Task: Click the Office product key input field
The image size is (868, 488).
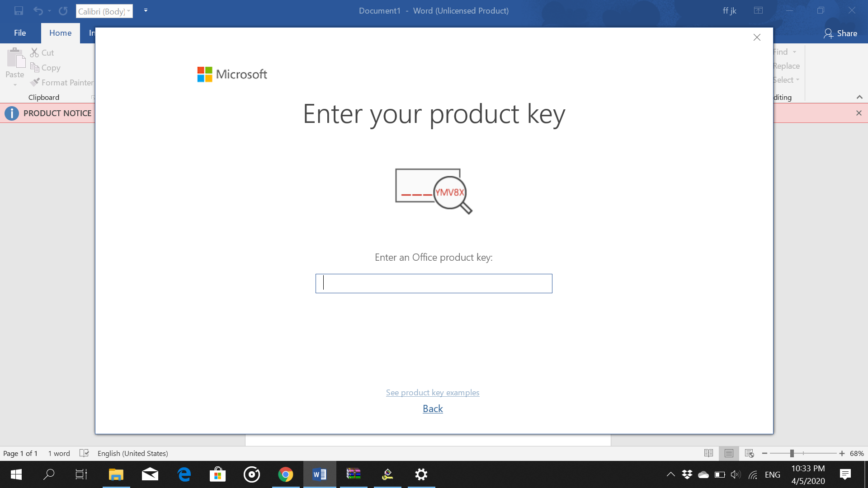Action: [434, 284]
